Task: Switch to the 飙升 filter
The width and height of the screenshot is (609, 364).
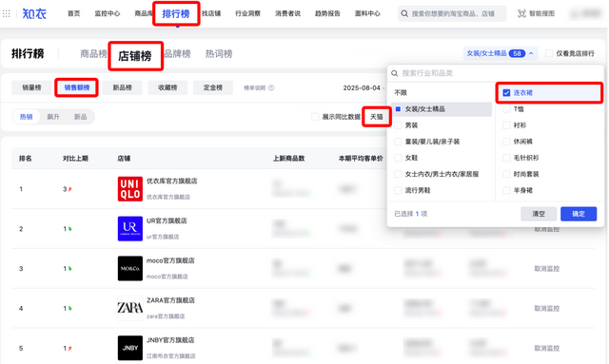Action: [53, 117]
